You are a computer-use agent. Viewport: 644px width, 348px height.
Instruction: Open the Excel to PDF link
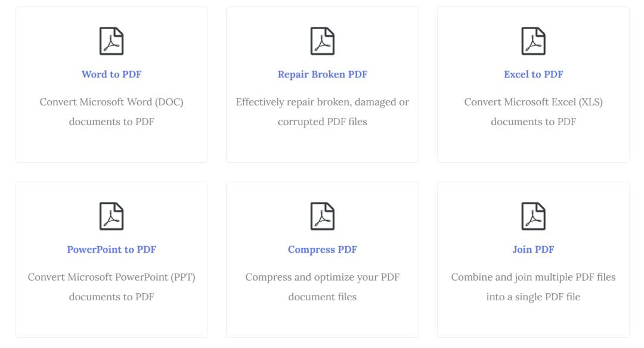(x=534, y=74)
